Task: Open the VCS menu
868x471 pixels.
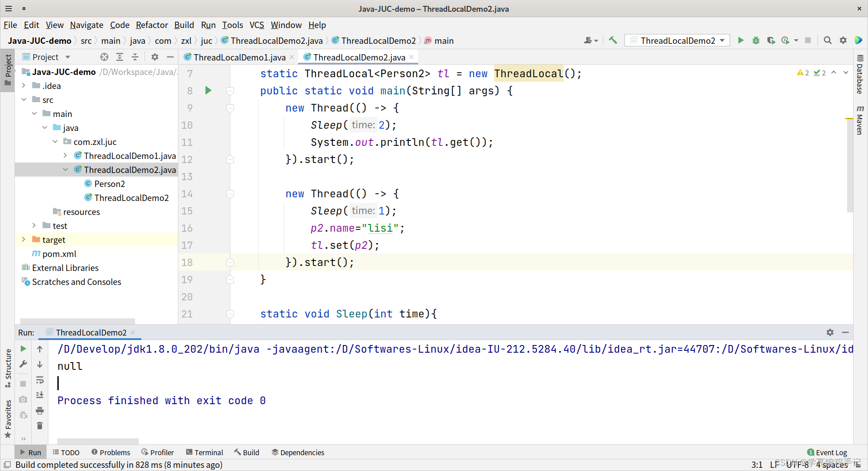Action: click(x=257, y=25)
